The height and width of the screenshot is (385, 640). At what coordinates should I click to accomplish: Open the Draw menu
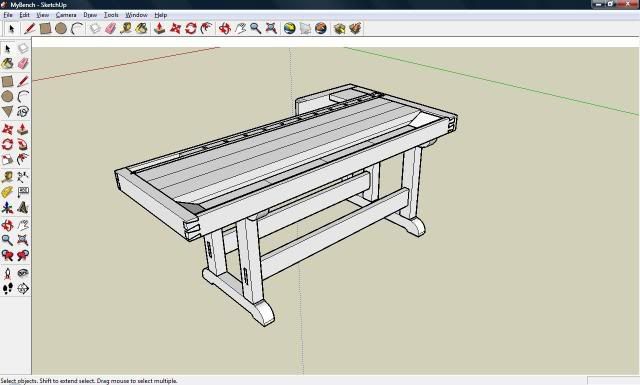click(x=90, y=15)
